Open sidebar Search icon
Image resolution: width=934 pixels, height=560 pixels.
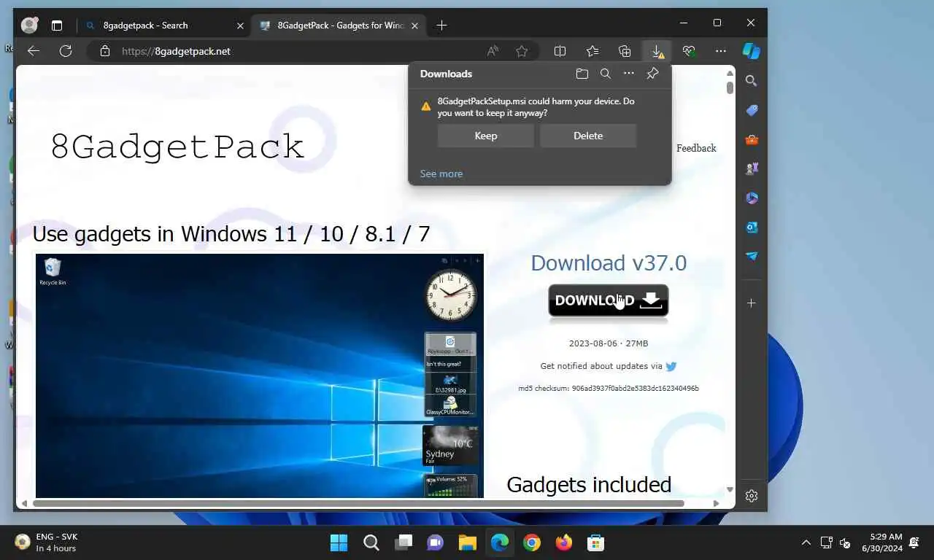point(752,81)
